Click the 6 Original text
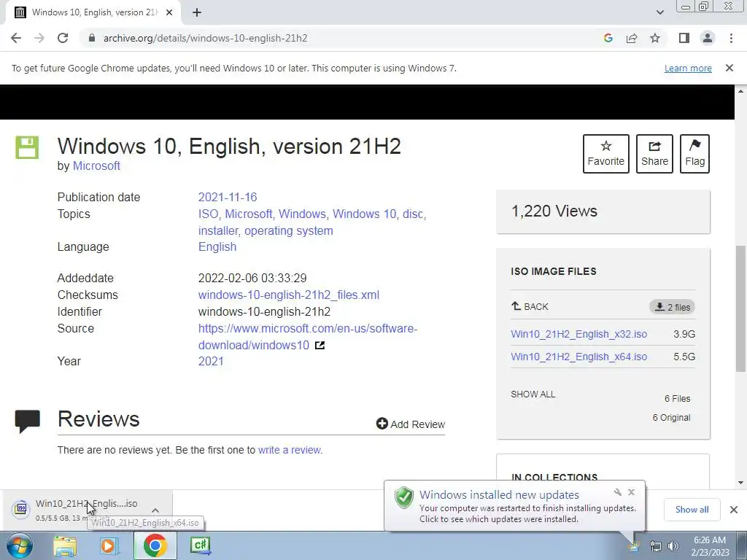This screenshot has width=747, height=560. 671,418
